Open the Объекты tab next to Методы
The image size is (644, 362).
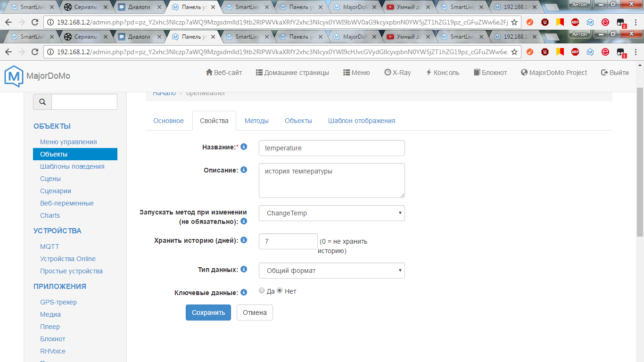pos(298,121)
